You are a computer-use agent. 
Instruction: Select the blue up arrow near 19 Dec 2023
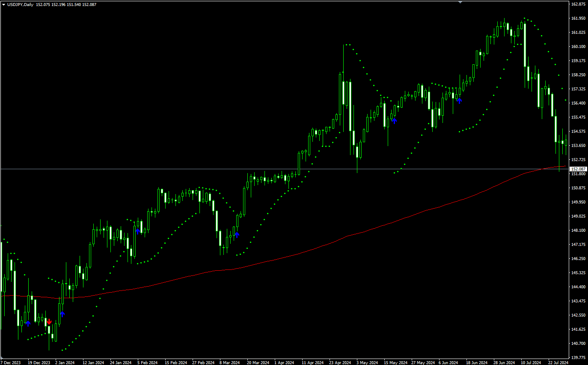[28, 323]
